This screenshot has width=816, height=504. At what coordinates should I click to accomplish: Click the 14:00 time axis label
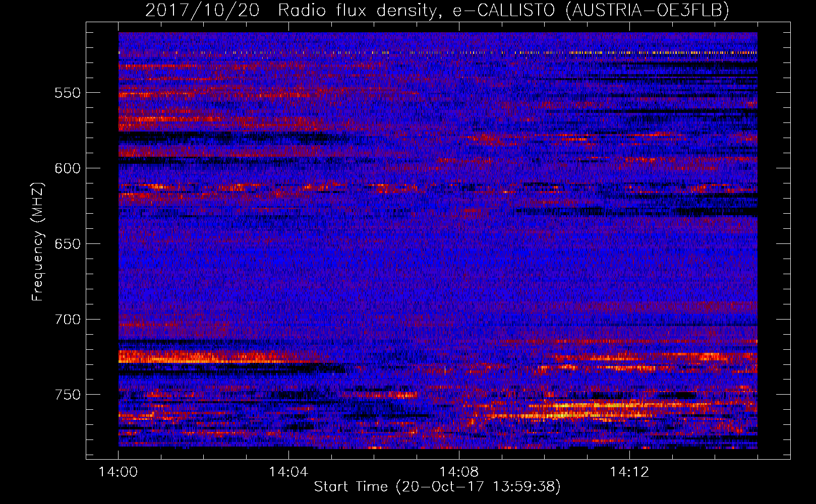coord(118,472)
